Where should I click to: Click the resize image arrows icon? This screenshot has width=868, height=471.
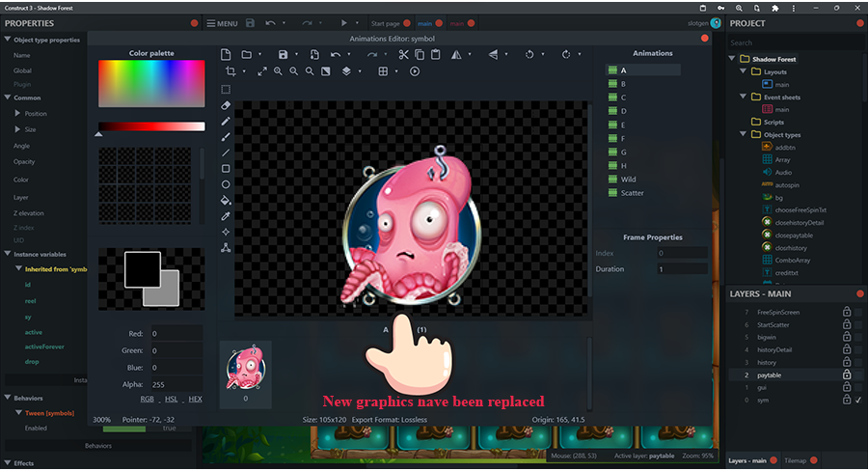(262, 71)
